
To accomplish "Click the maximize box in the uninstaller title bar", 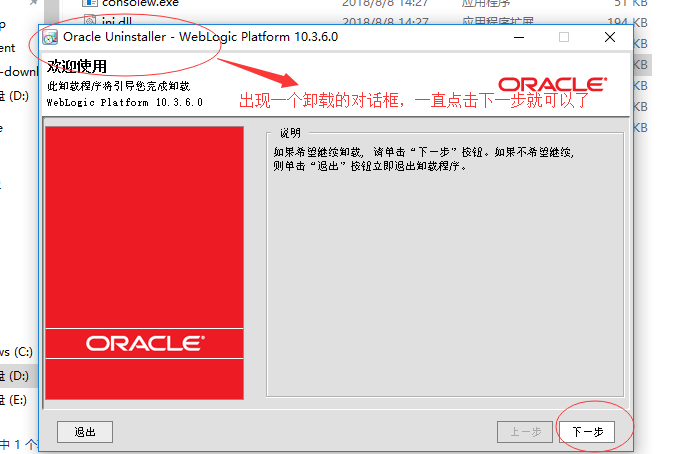I will click(x=564, y=37).
